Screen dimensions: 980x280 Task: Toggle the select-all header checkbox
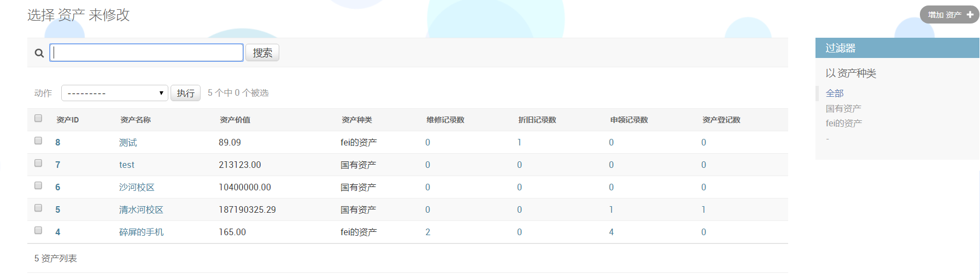[x=38, y=118]
